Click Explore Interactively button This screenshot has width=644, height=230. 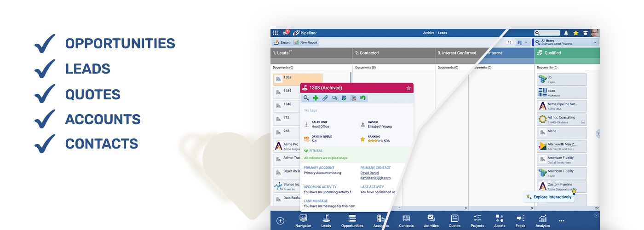point(549,197)
